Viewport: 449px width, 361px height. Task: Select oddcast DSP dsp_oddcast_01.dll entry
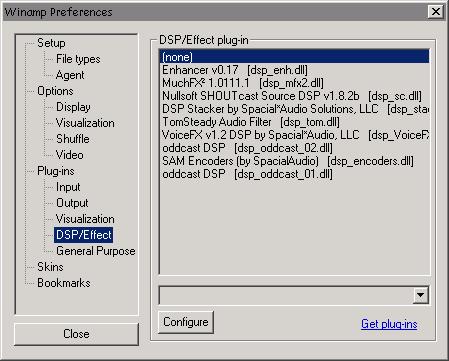tap(295, 174)
